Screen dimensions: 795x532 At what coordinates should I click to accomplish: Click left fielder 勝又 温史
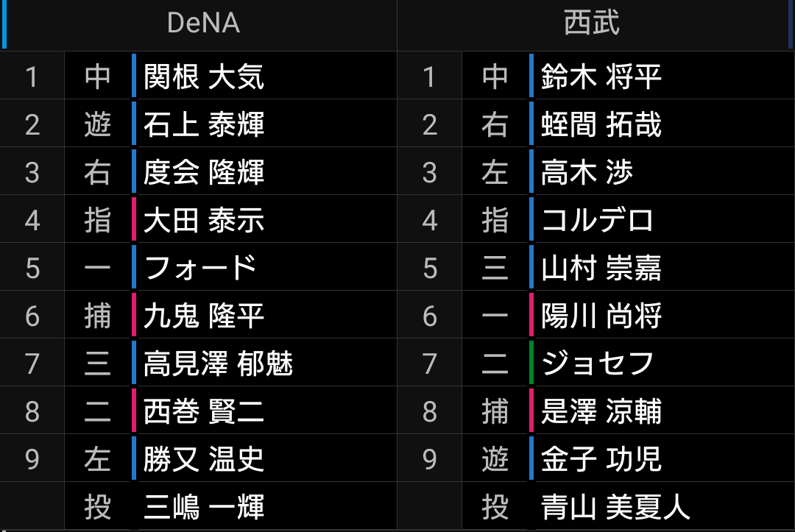tap(204, 459)
